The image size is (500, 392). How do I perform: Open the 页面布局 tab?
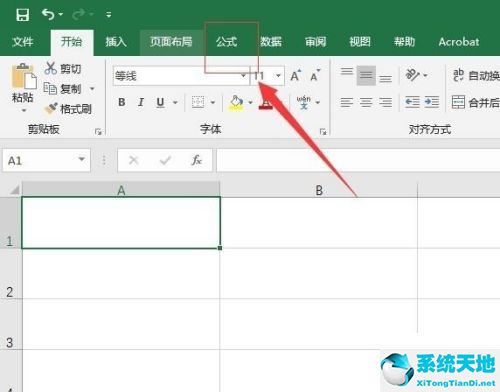pos(171,42)
